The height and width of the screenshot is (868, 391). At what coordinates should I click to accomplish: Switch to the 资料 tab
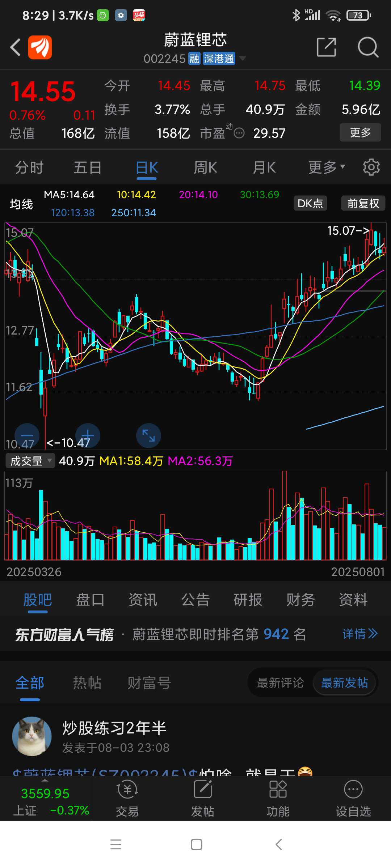(353, 600)
